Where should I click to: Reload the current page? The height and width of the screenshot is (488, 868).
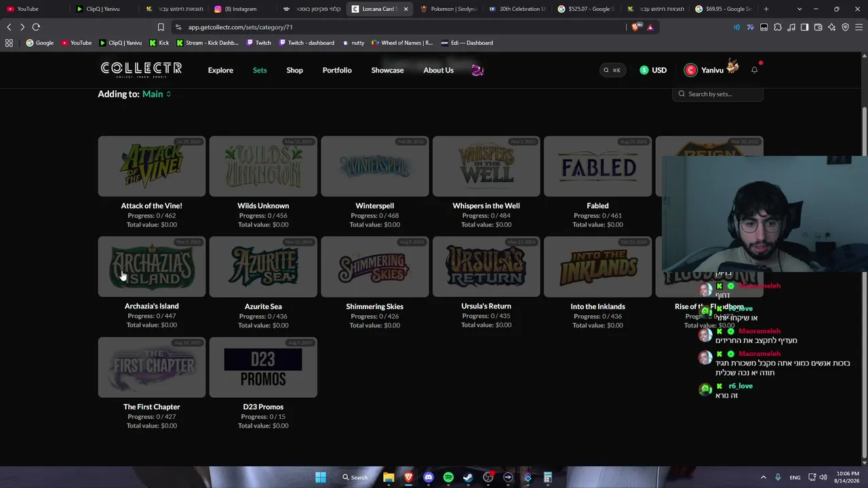coord(36,27)
